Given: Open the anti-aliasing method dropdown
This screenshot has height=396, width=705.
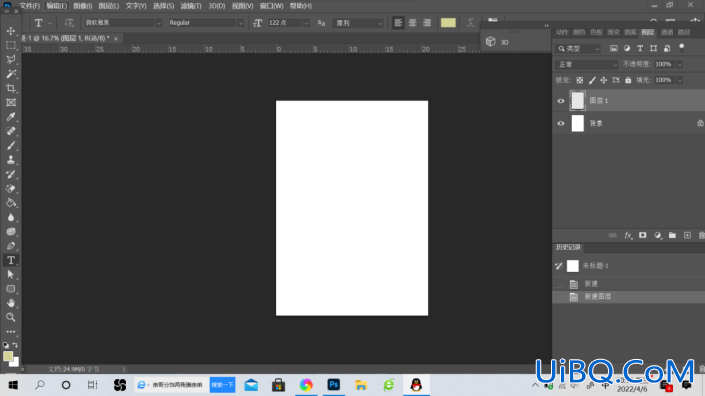Looking at the screenshot, I should (x=358, y=23).
